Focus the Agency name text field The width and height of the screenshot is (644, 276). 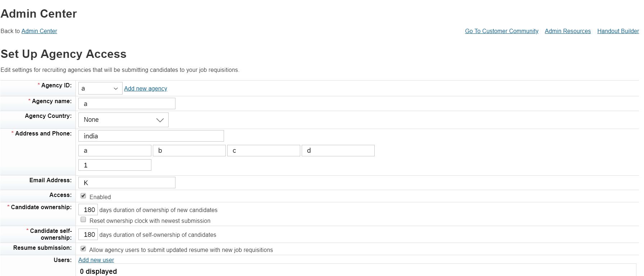tap(127, 103)
